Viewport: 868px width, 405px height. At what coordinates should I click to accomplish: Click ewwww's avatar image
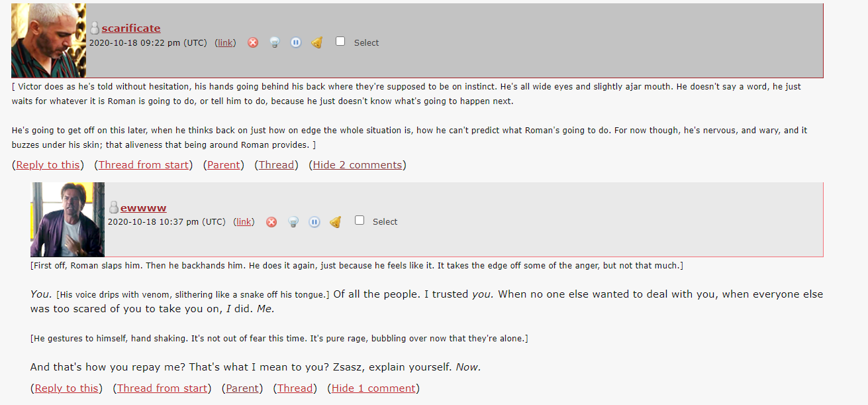coord(68,219)
